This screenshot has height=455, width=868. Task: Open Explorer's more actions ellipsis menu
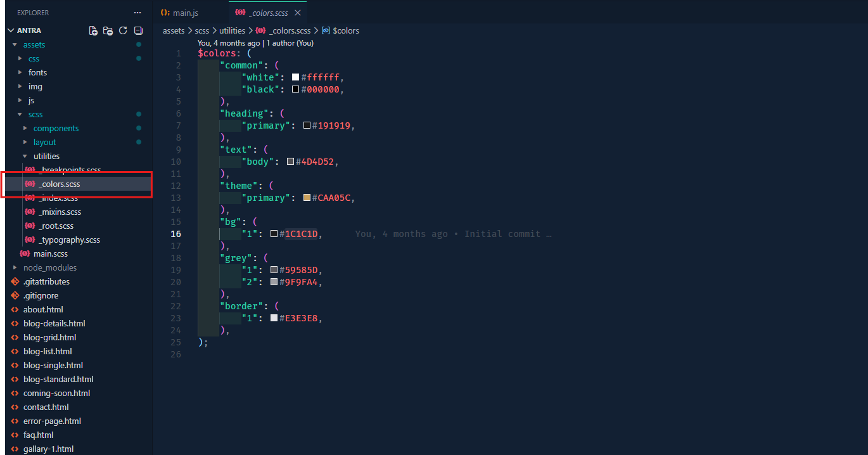(x=137, y=13)
